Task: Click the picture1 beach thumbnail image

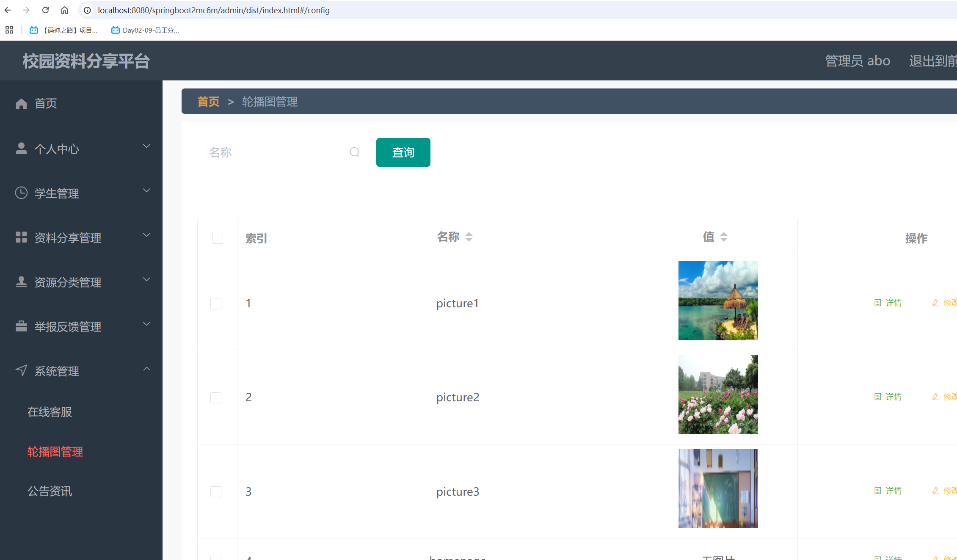Action: [x=718, y=301]
